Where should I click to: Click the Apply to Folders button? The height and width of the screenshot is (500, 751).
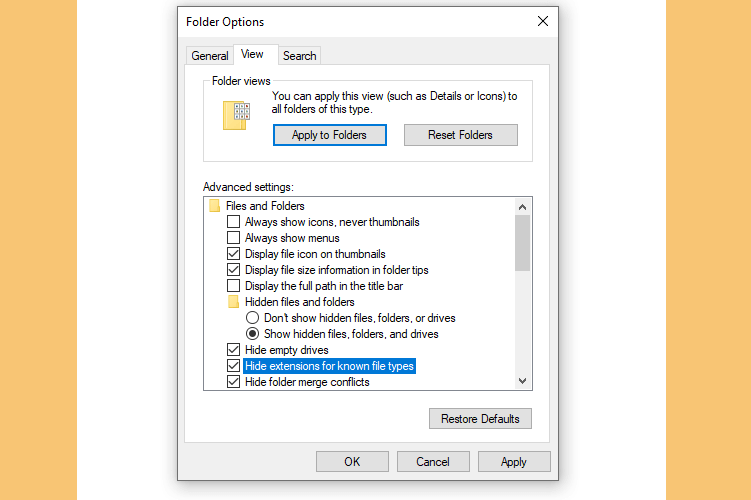point(330,135)
